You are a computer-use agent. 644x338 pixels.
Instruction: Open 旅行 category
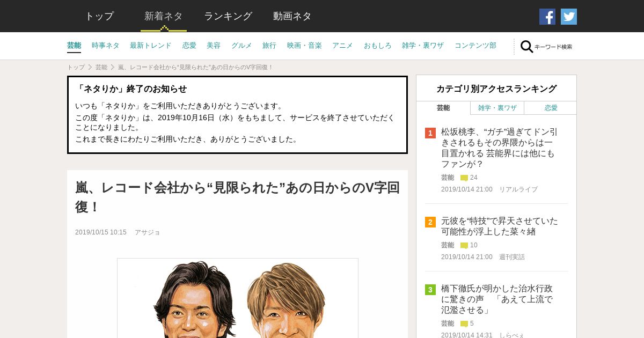click(x=269, y=46)
